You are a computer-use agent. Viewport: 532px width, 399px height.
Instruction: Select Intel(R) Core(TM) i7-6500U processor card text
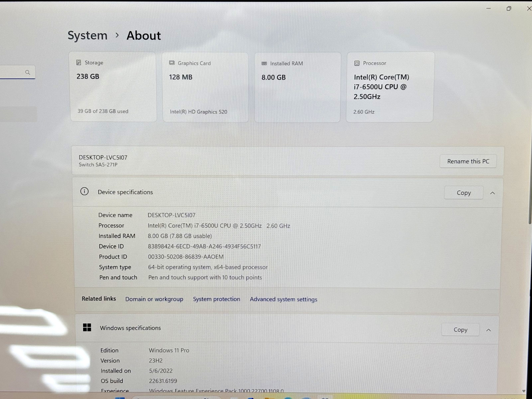click(x=381, y=87)
